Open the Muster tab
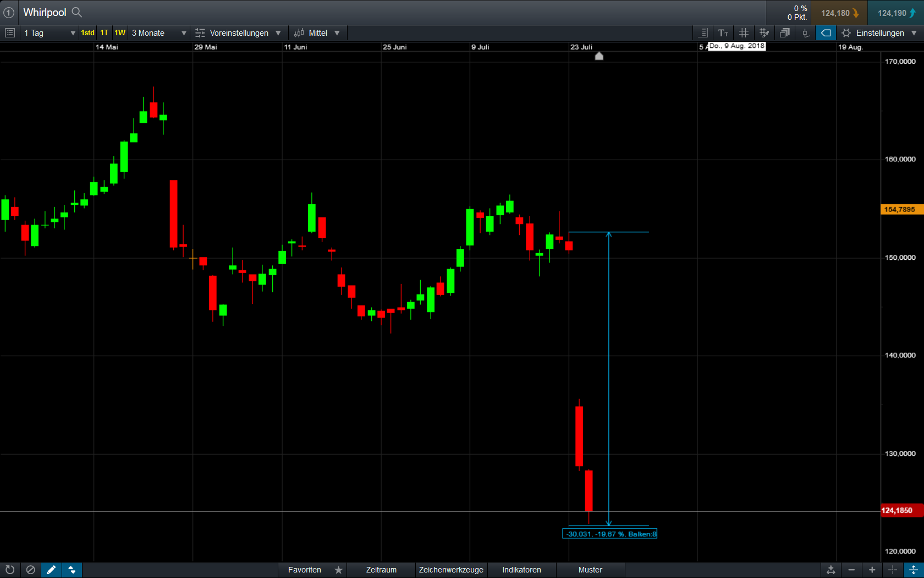The height and width of the screenshot is (578, 924). point(590,570)
